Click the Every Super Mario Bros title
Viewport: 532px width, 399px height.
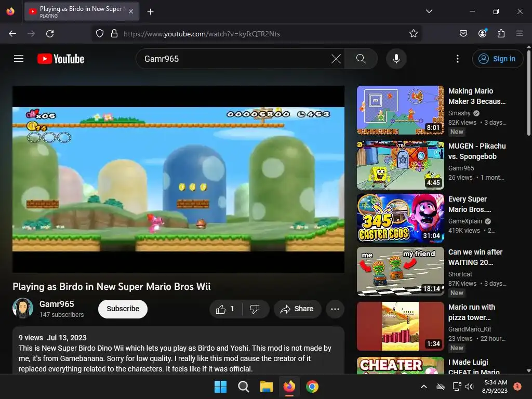point(470,204)
